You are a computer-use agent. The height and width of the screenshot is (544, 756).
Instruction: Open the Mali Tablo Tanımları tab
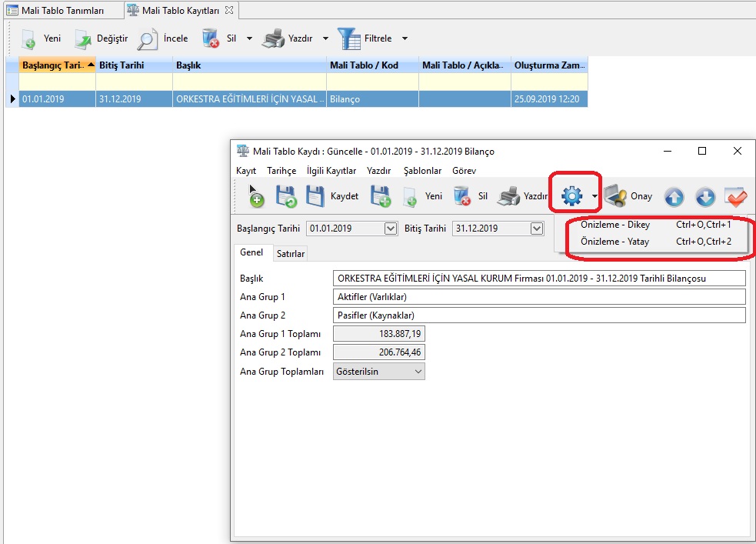(x=62, y=10)
